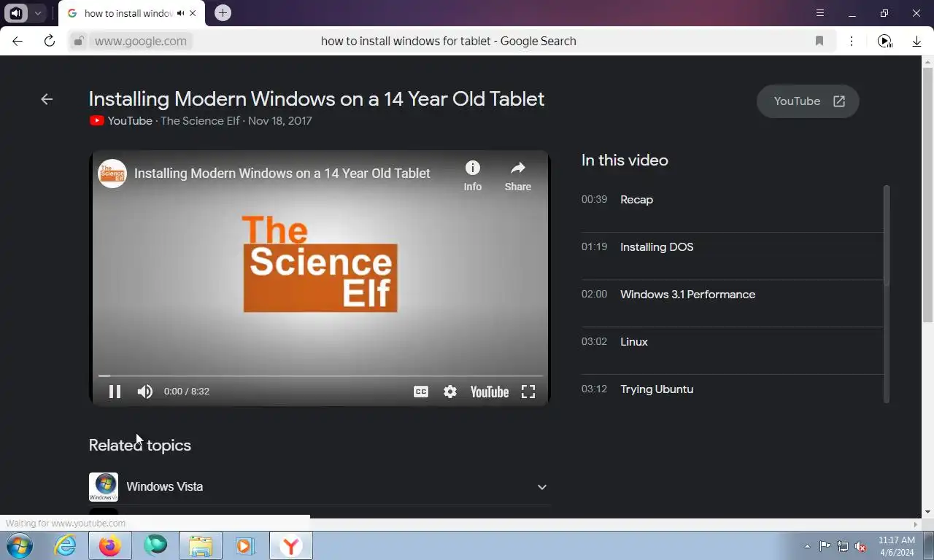Click the video title inside the player

click(282, 174)
